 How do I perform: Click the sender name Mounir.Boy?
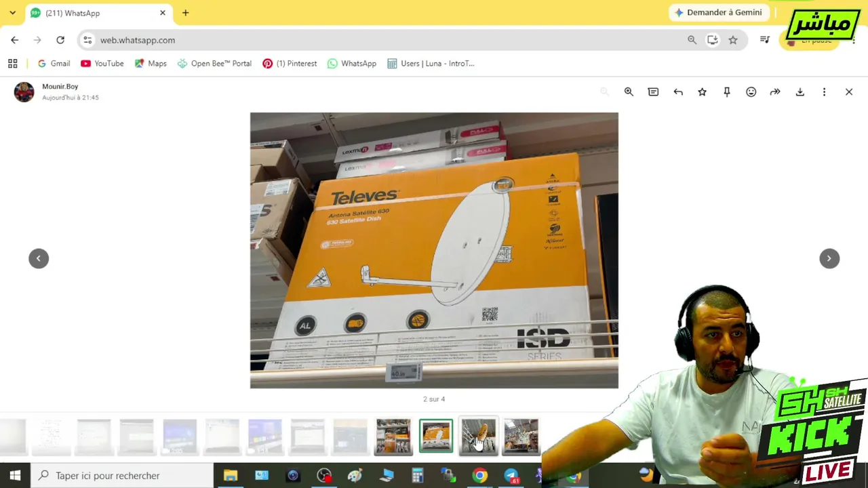coord(60,87)
